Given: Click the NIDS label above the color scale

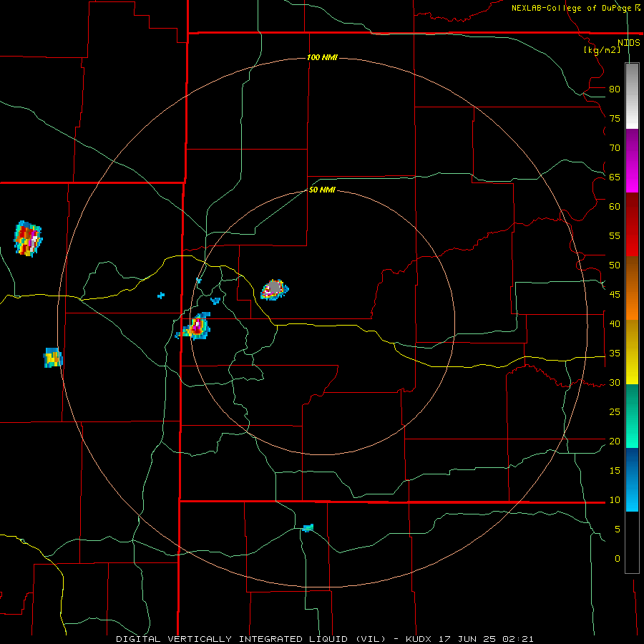Looking at the screenshot, I should (628, 42).
